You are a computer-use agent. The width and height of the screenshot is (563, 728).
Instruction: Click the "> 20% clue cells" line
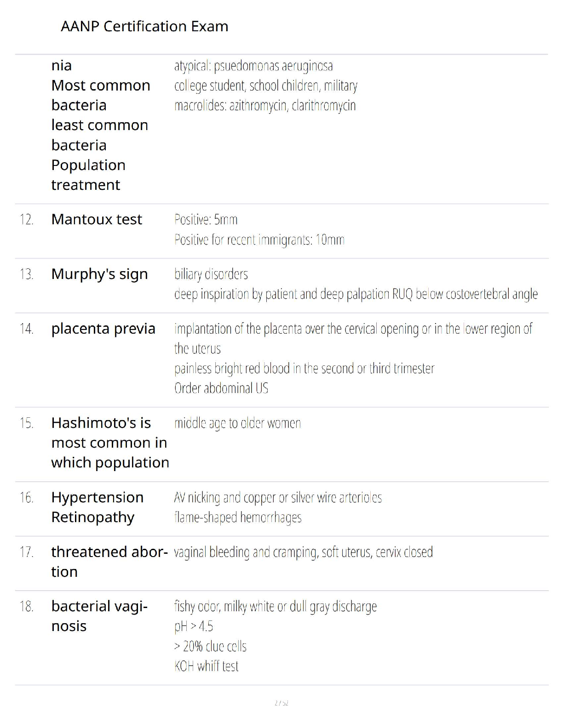click(210, 647)
